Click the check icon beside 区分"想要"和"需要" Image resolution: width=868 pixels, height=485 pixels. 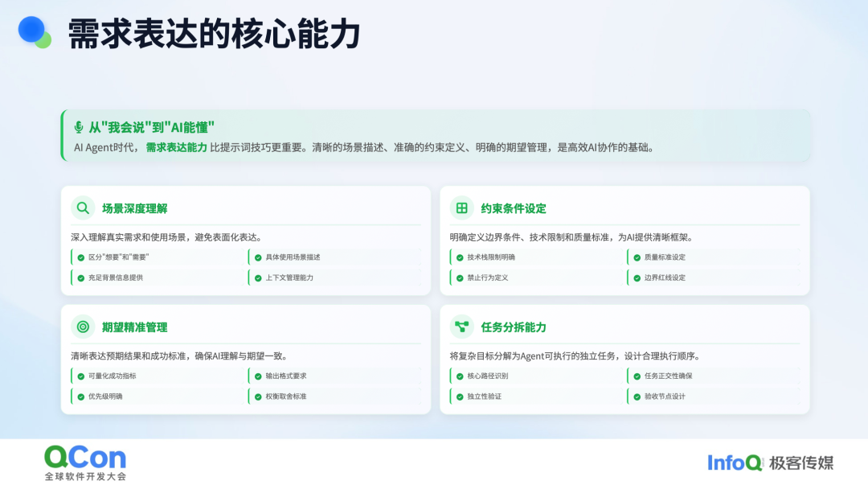click(81, 257)
